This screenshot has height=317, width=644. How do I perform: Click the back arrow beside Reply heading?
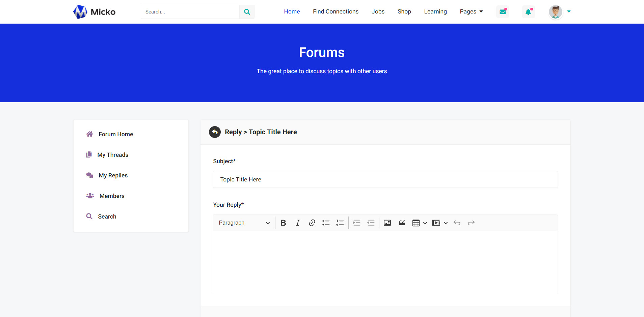tap(215, 132)
